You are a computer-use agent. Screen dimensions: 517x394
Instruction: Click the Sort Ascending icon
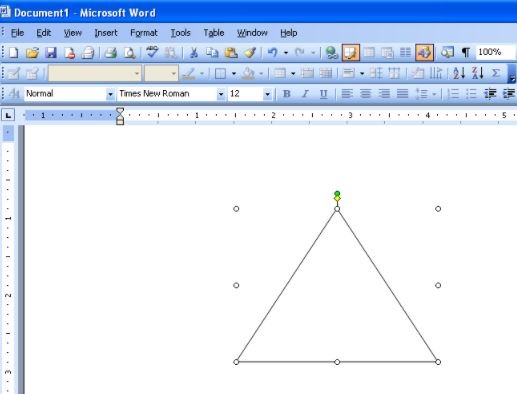click(x=459, y=73)
